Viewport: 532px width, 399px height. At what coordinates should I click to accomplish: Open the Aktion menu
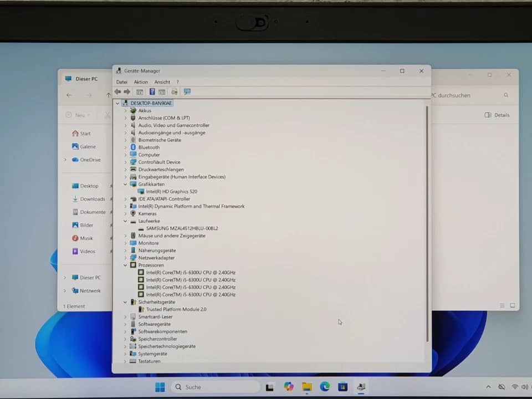pyautogui.click(x=141, y=82)
